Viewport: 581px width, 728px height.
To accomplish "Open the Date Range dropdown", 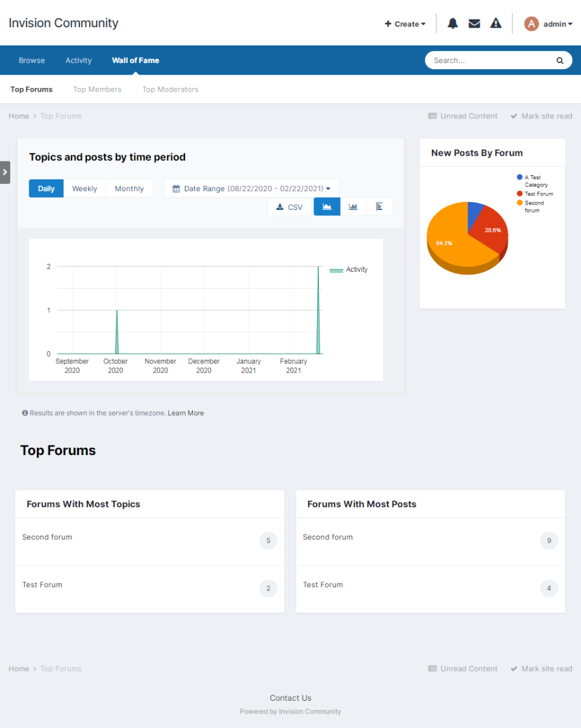I will pos(251,189).
